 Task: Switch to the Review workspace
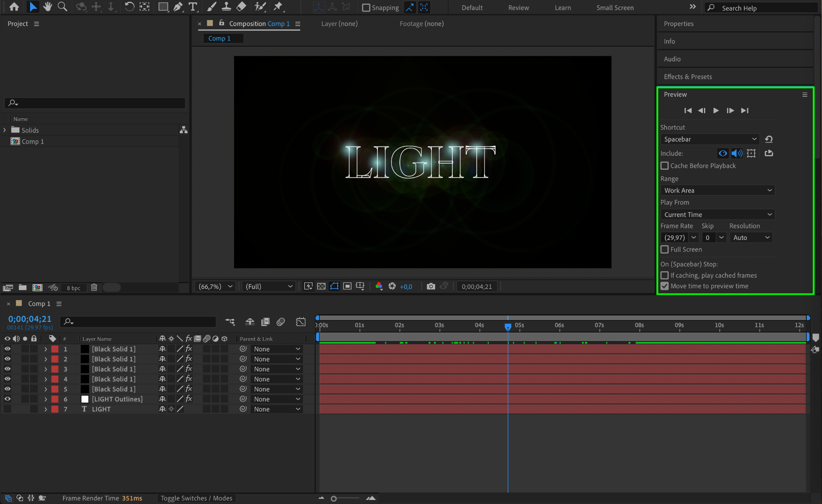pos(519,8)
